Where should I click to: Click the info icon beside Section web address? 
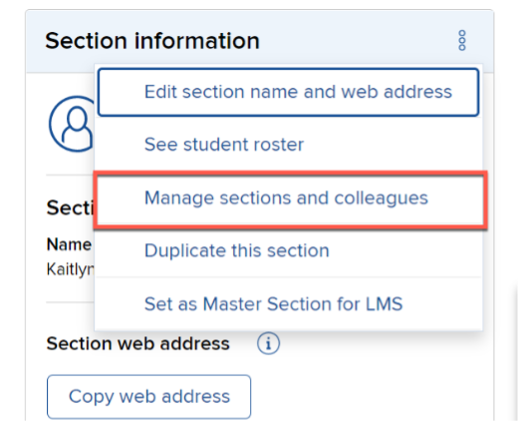[x=268, y=343]
